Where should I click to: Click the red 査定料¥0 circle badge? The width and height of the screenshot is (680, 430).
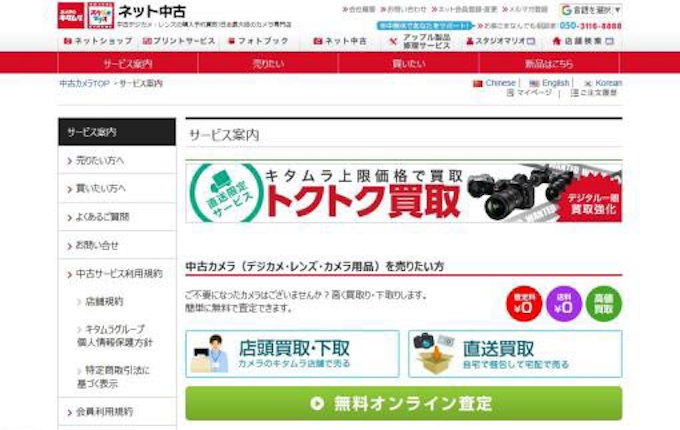click(524, 303)
